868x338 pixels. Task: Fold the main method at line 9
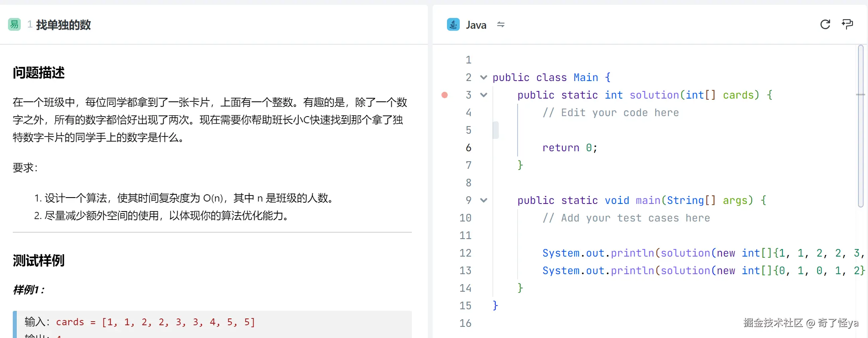[x=484, y=200]
